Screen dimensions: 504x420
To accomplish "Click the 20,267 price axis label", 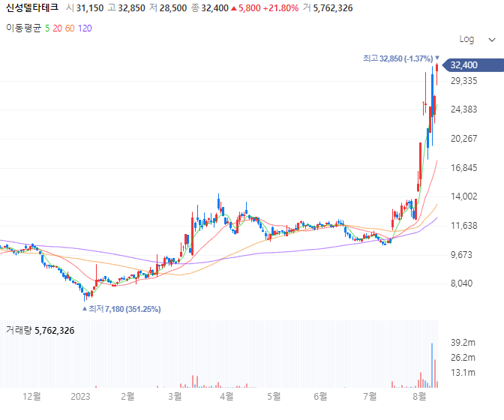I will pos(463,139).
